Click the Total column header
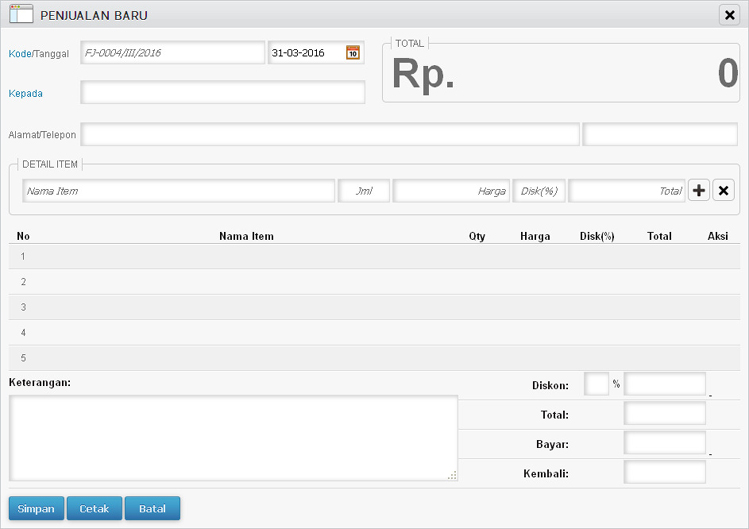This screenshot has width=749, height=529. (659, 236)
